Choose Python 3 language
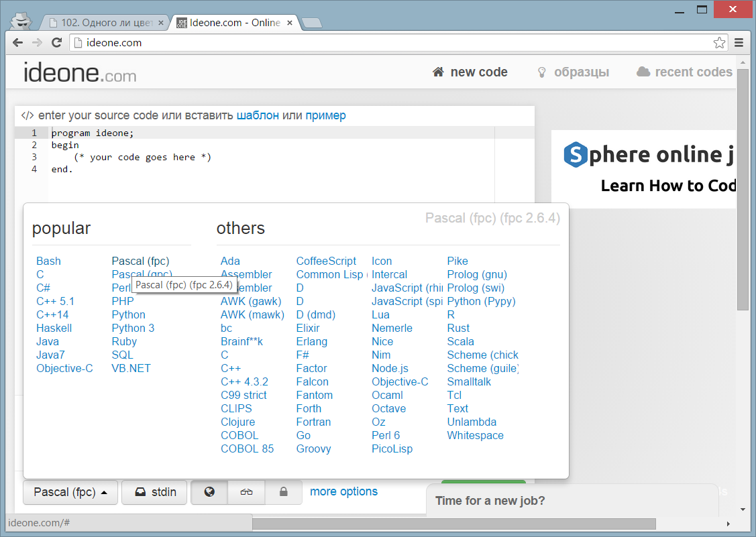Screen dimensions: 756x537 [x=133, y=329]
